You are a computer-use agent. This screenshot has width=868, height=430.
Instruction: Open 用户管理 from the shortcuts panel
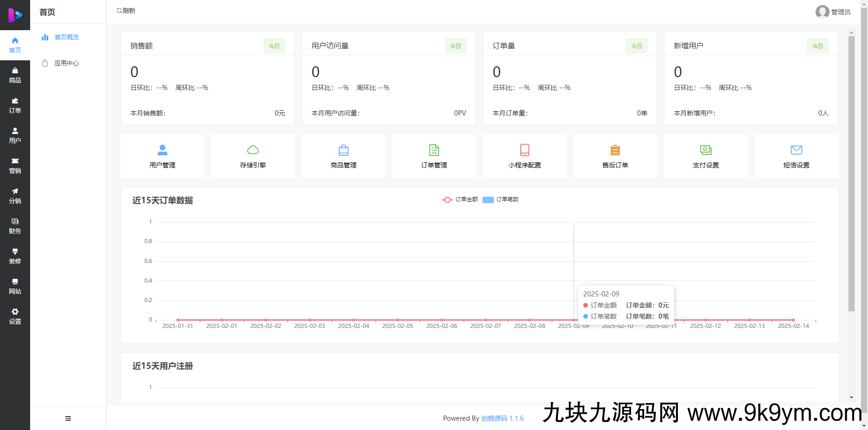click(162, 156)
